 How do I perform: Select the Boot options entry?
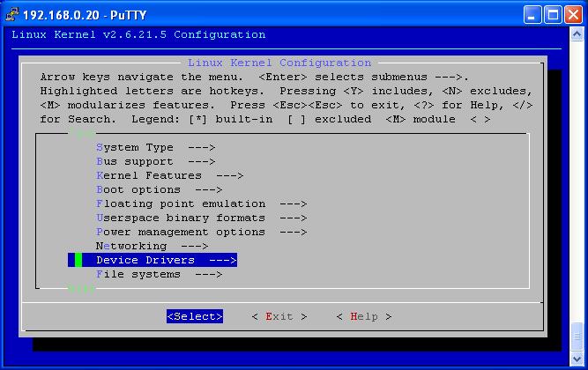tap(159, 189)
